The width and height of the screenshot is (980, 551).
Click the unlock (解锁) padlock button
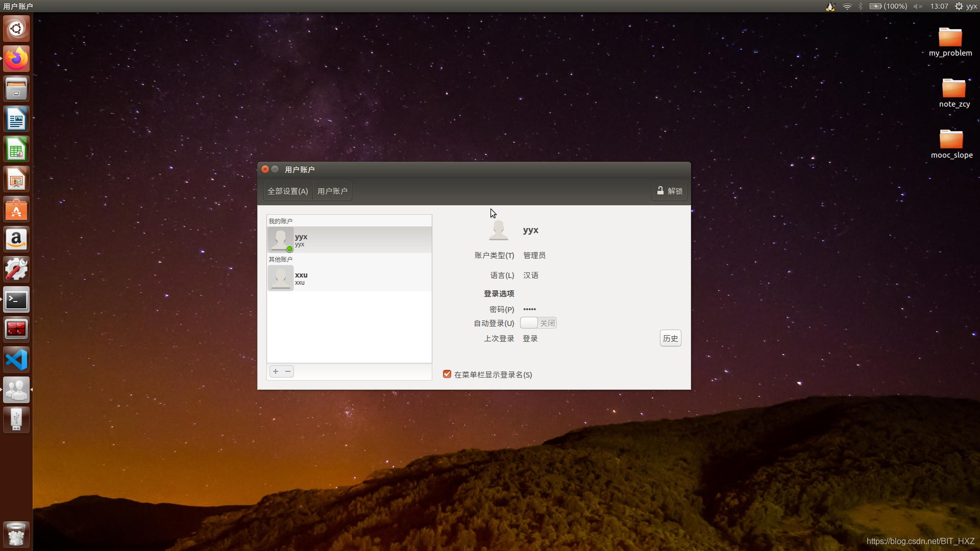(670, 191)
